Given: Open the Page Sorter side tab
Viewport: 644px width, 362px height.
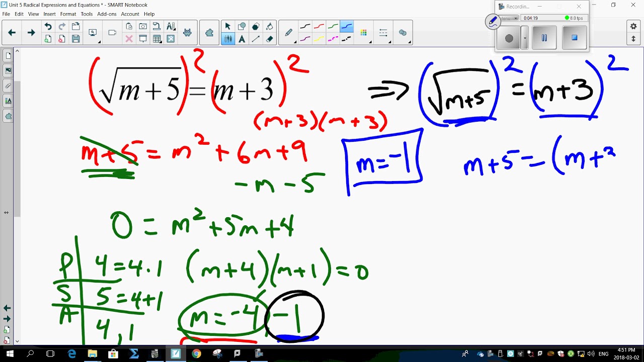Looking at the screenshot, I should [8, 55].
